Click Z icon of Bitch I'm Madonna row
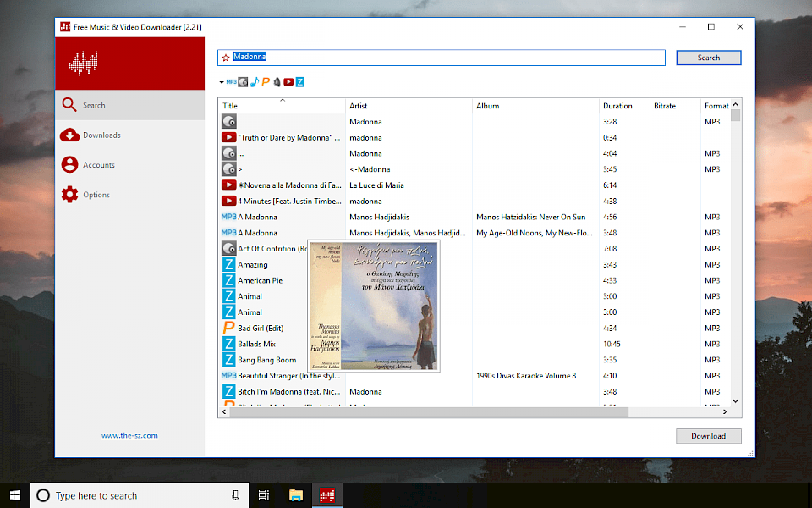This screenshot has height=508, width=812. click(x=229, y=391)
